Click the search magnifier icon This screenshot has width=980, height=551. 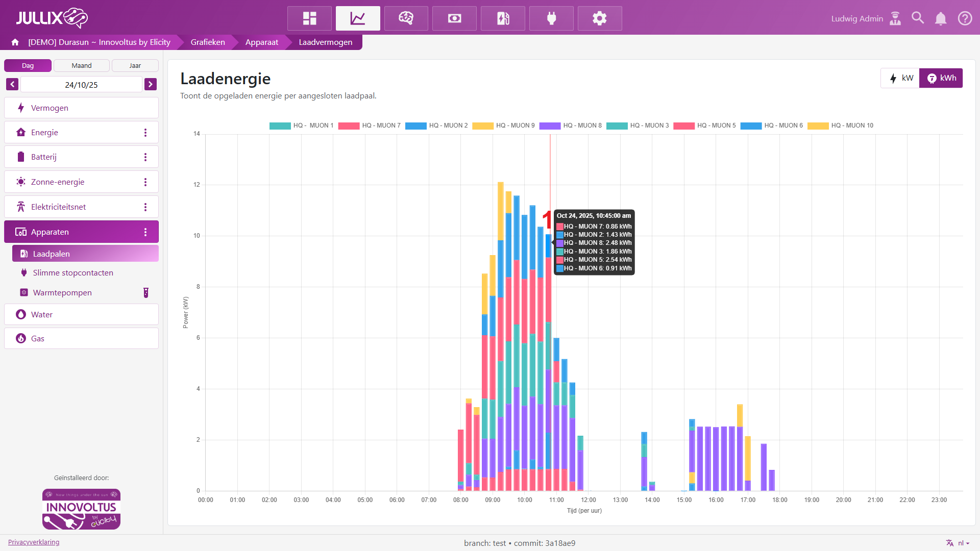click(918, 18)
